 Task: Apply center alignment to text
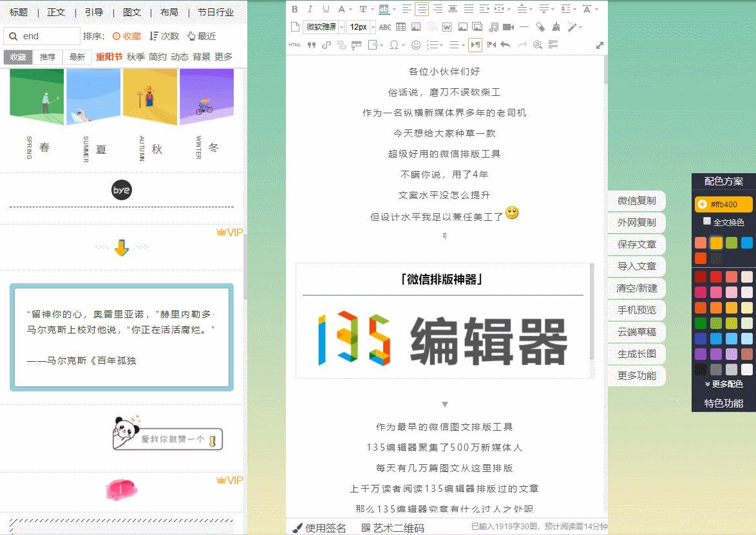point(422,9)
